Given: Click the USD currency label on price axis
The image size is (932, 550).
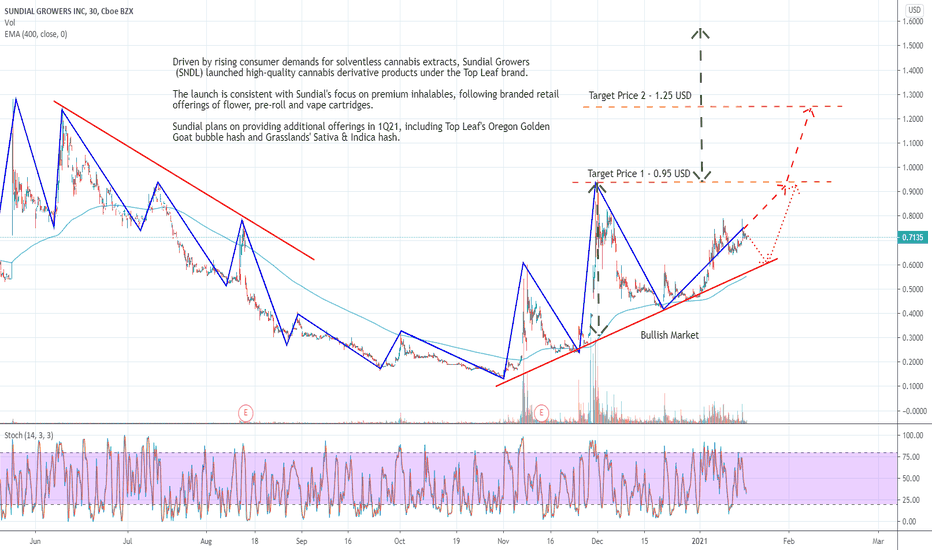Looking at the screenshot, I should pos(914,10).
